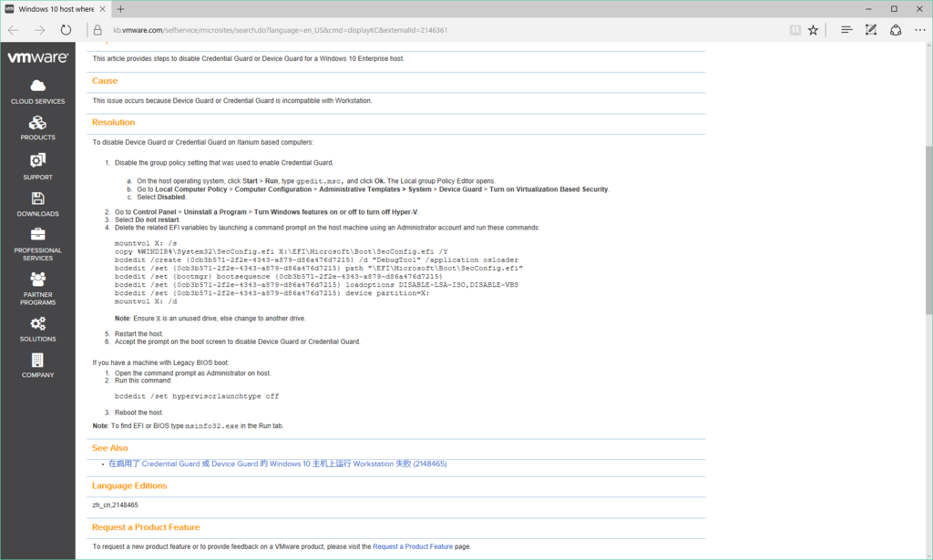Click the Request a Product Feature heading

[146, 527]
